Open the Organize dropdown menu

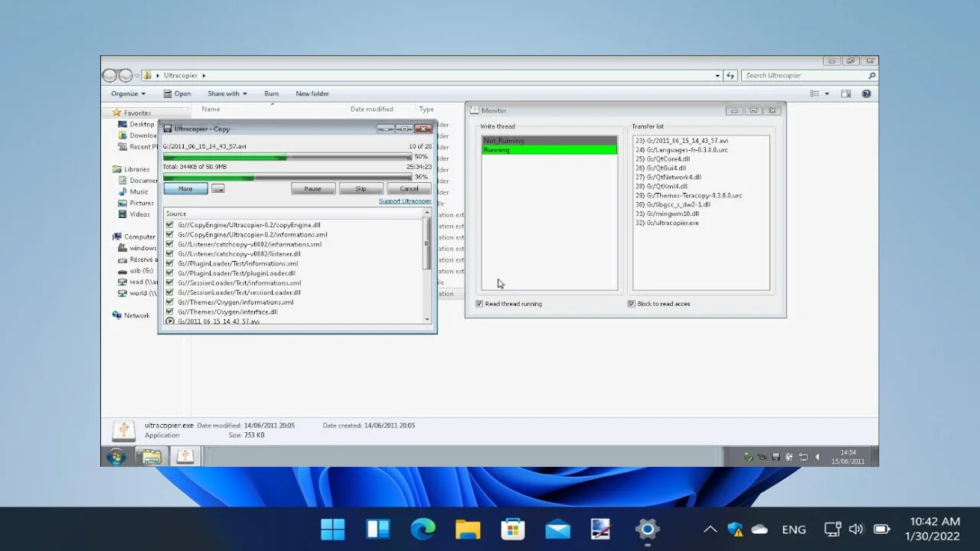tap(128, 93)
